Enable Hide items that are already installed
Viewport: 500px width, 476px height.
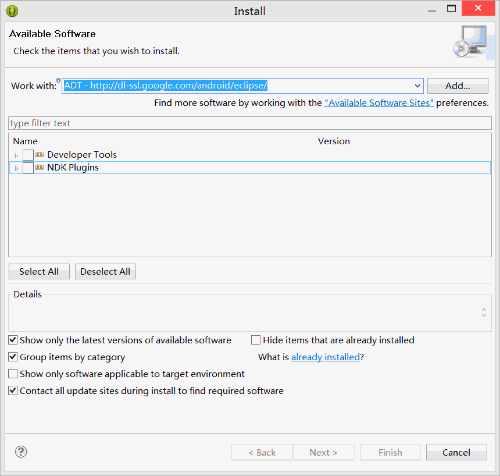click(256, 340)
